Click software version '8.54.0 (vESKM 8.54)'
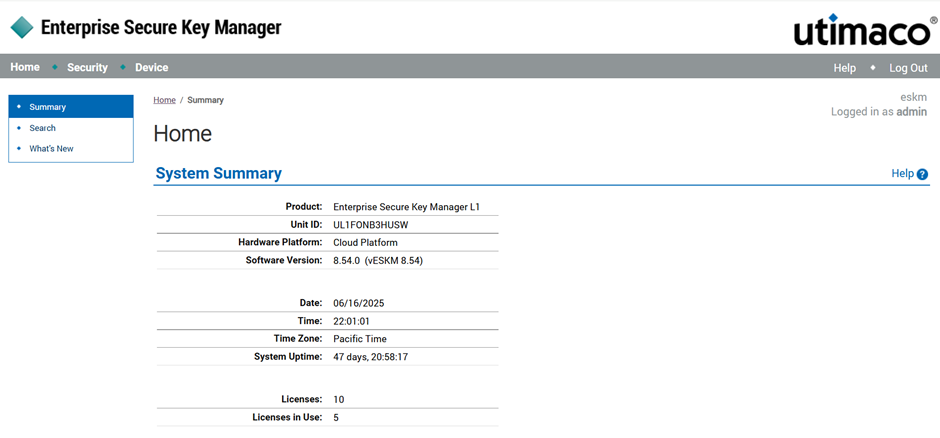Screen dimensions: 940x438 pyautogui.click(x=378, y=261)
